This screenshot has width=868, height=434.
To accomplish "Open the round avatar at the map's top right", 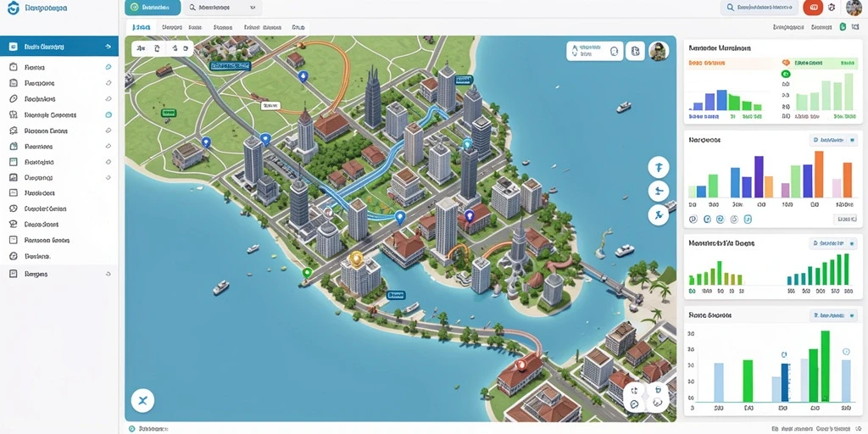I will coord(659,51).
